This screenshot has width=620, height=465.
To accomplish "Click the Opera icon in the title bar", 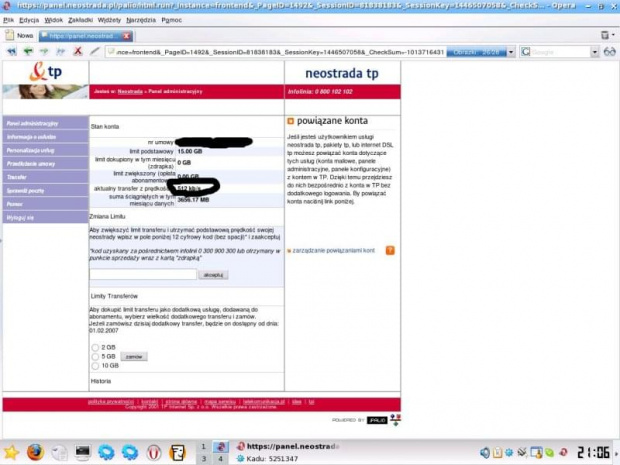I will 6,6.
